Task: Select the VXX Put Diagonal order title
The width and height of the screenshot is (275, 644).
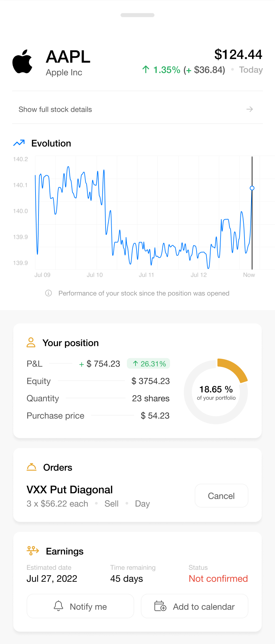Action: click(x=70, y=490)
